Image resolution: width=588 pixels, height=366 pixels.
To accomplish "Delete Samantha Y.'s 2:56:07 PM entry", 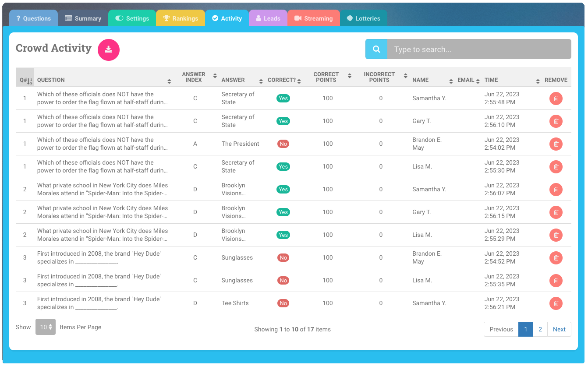I will (x=556, y=190).
